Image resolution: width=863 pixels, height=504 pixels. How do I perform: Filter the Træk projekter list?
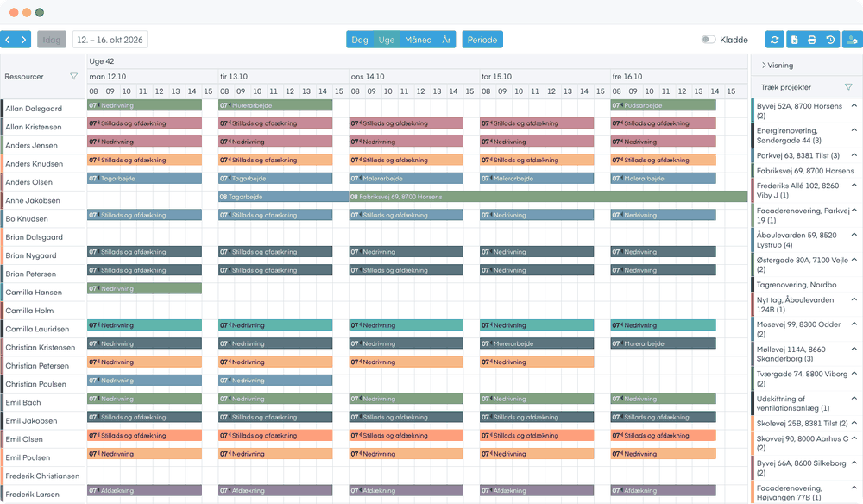848,87
